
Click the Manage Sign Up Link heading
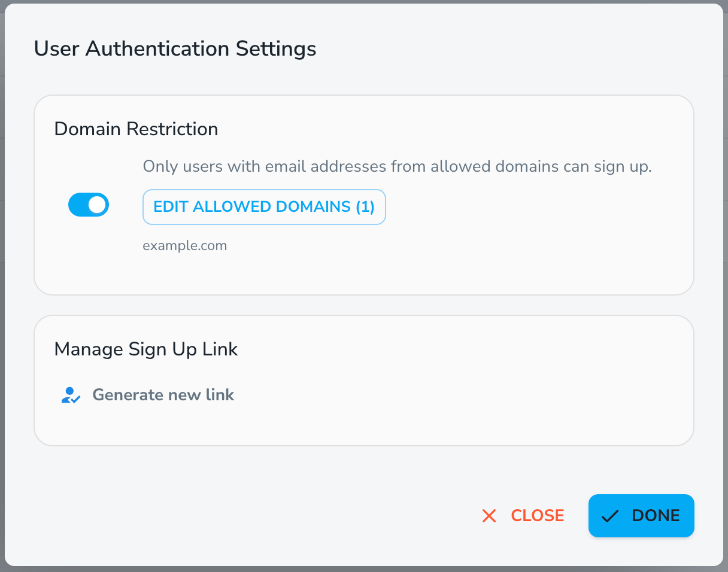(x=146, y=349)
